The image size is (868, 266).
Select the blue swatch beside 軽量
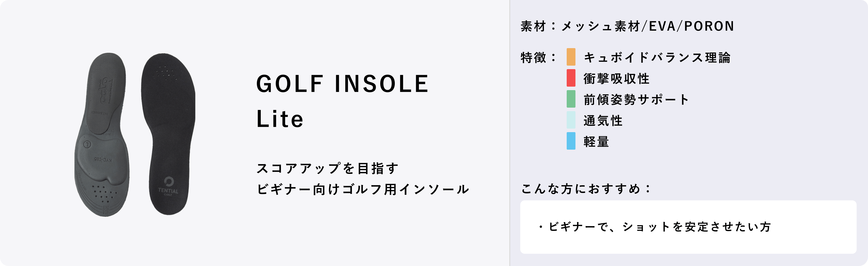(571, 141)
